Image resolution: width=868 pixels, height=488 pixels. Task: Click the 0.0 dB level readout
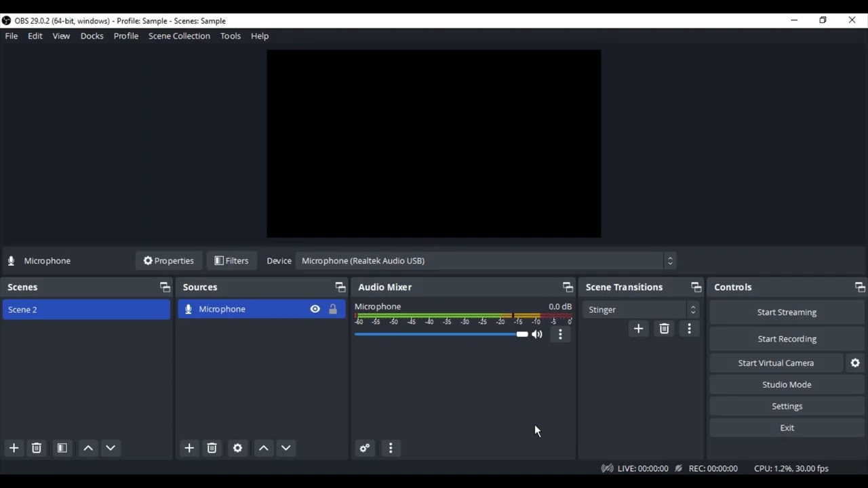point(560,307)
